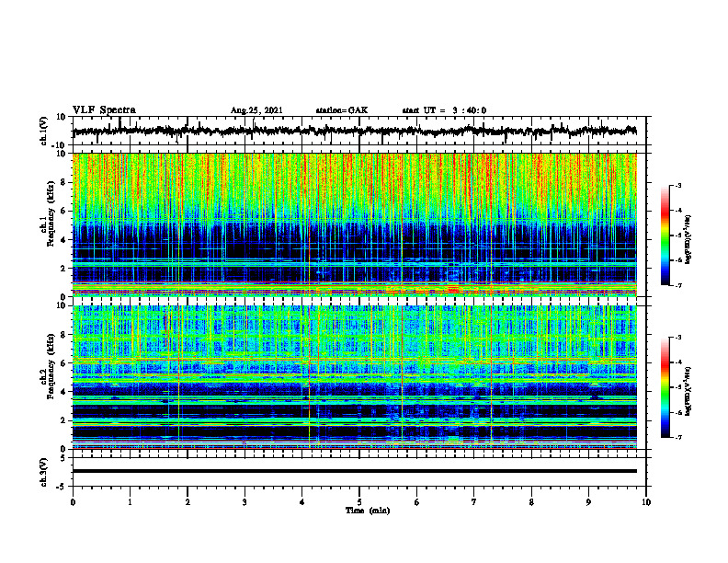Viewport: 728px width, 563px height.
Task: Click the ch.2 "Frequency (kHz)" axis label
Action: [51, 366]
